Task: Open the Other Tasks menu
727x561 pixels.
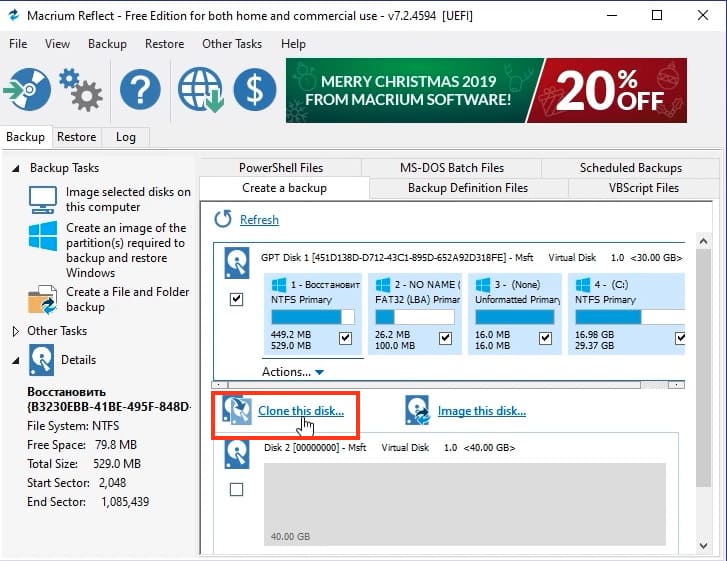Action: (232, 44)
